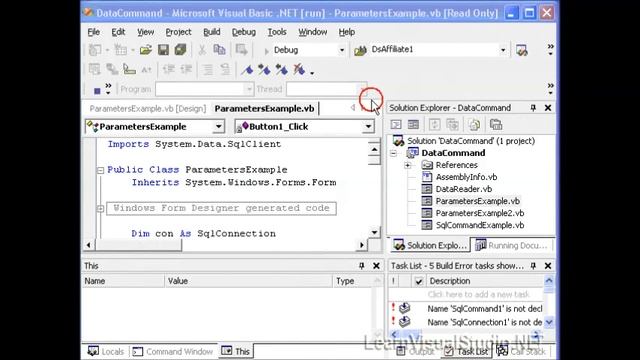Click View Code icon in Solution Explorer

point(396,124)
